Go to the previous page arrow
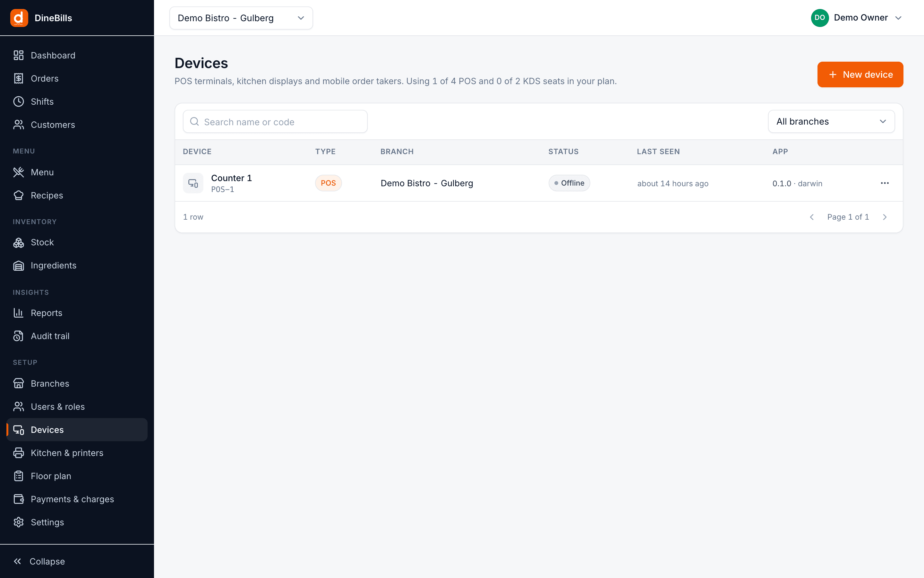The height and width of the screenshot is (578, 924). pyautogui.click(x=812, y=217)
